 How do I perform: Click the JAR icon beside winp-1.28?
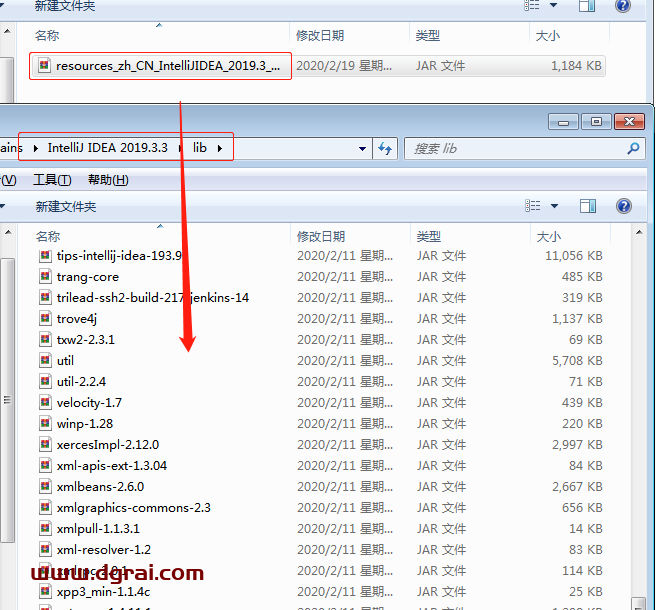tap(45, 424)
